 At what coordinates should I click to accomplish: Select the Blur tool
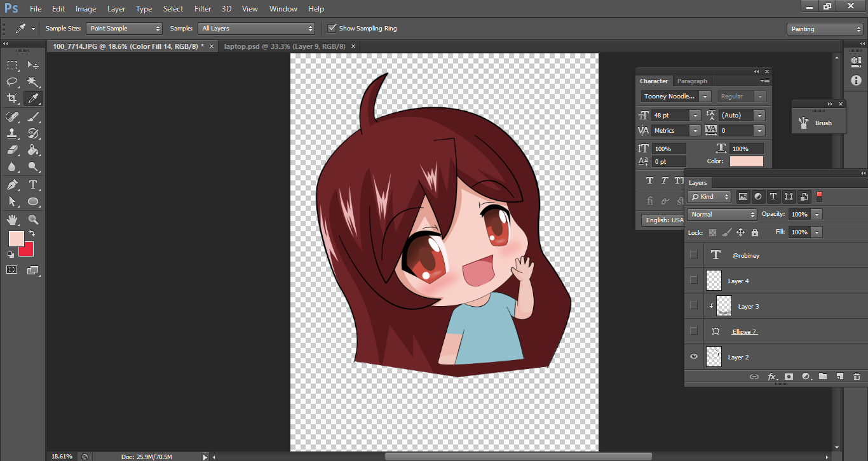point(12,167)
